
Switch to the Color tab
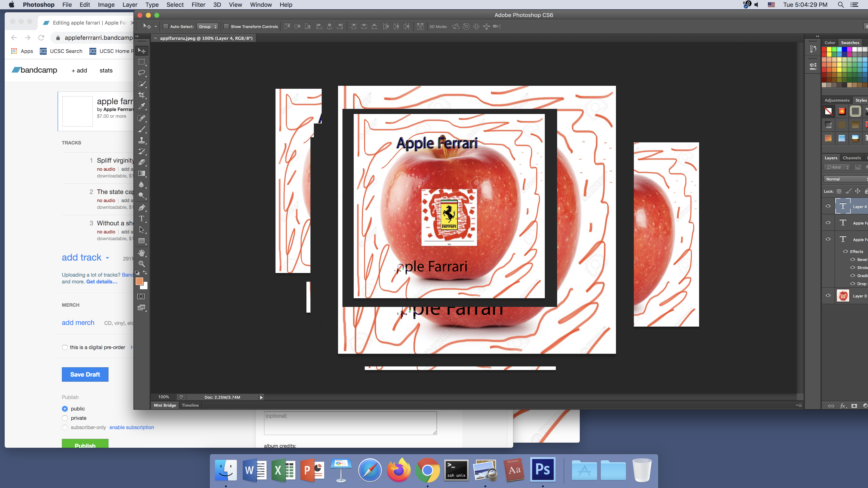click(x=830, y=42)
